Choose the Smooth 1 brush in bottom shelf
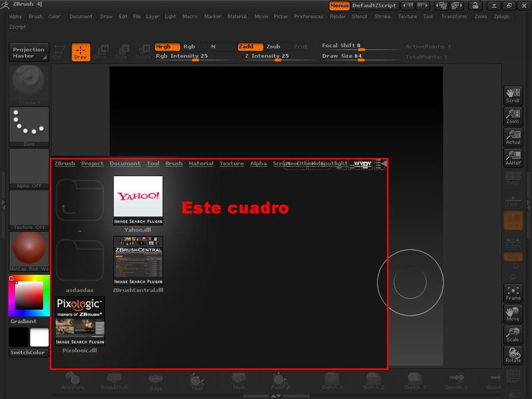Image resolution: width=532 pixels, height=399 pixels. click(456, 380)
